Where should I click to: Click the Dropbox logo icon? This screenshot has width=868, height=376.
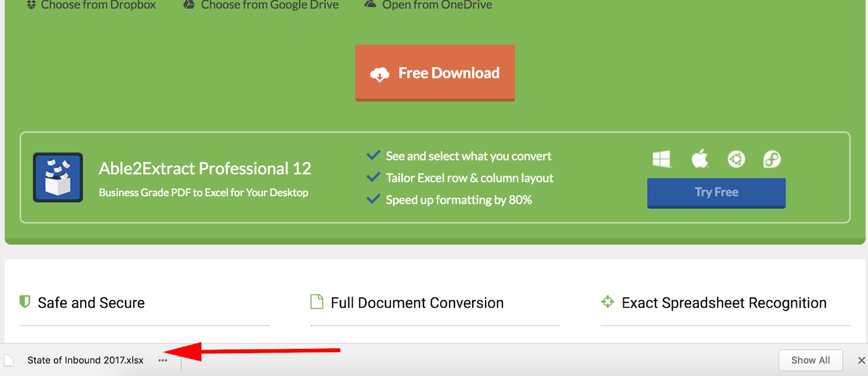click(31, 4)
